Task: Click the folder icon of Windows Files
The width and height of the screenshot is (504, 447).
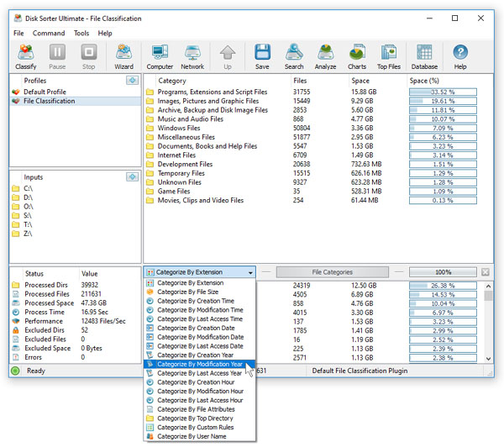Action: tap(150, 128)
